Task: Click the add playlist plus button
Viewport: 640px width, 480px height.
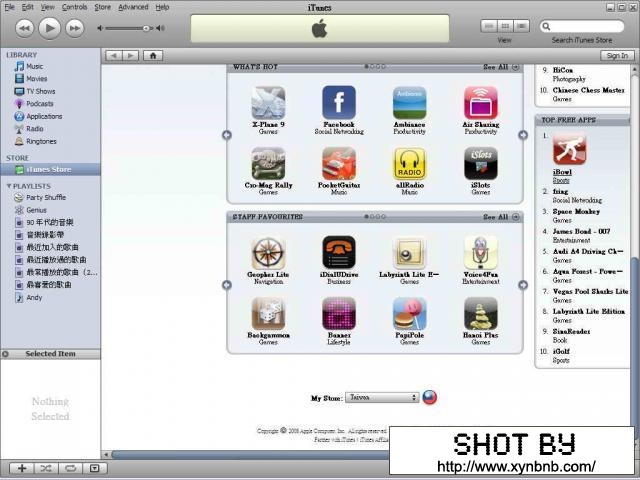Action: click(x=22, y=468)
